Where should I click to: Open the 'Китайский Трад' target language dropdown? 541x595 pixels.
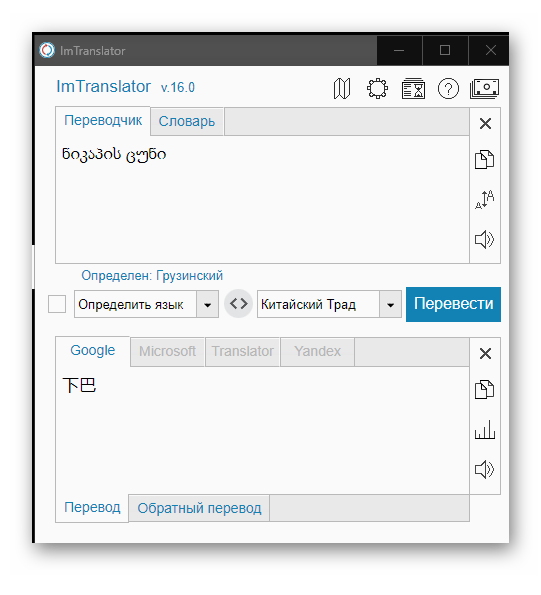pos(329,304)
